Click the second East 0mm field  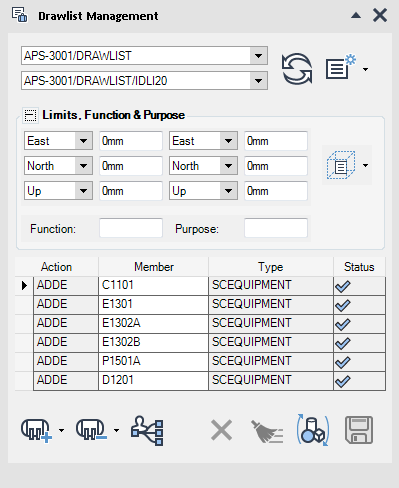276,141
